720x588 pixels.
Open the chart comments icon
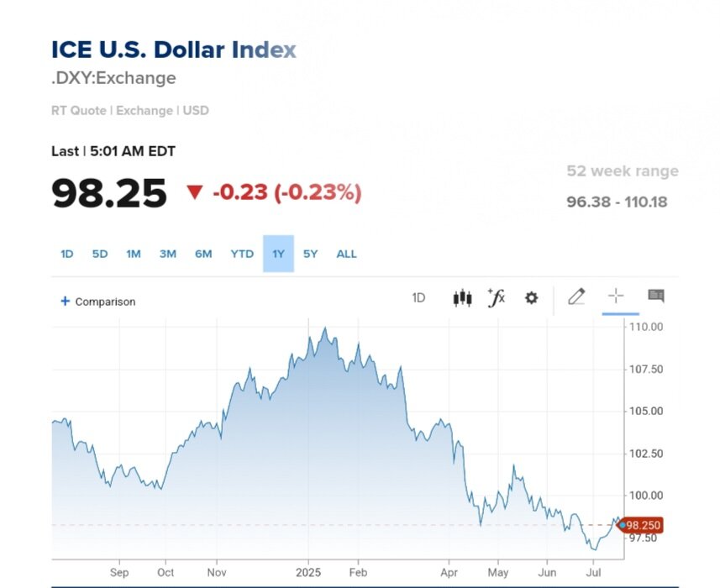pyautogui.click(x=656, y=296)
